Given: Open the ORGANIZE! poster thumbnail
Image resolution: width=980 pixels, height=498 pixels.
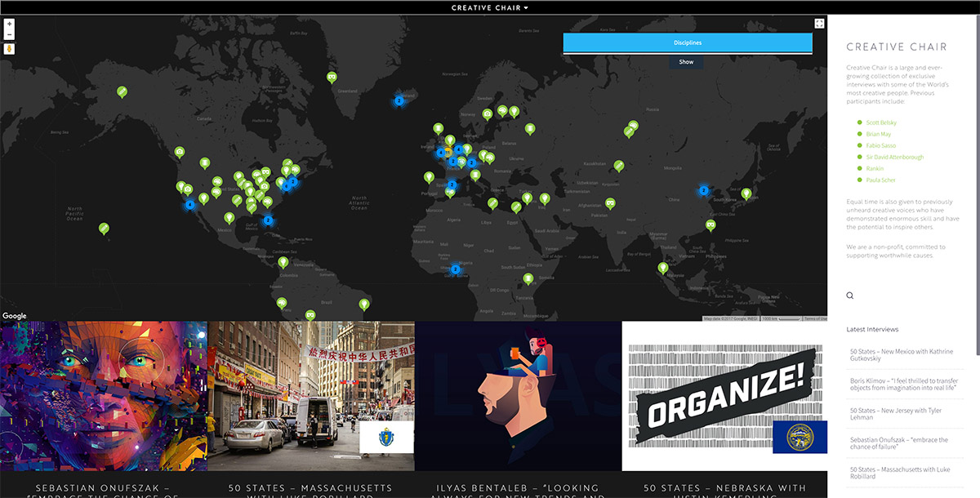Looking at the screenshot, I should [x=724, y=396].
